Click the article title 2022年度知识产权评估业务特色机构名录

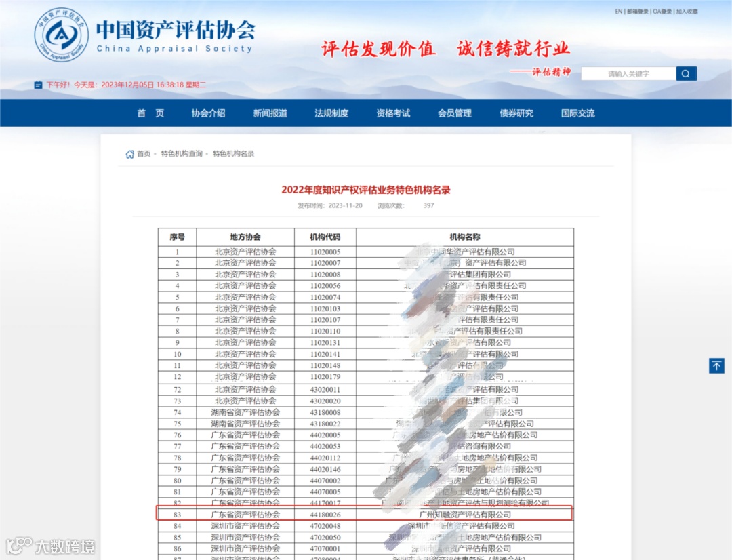365,190
